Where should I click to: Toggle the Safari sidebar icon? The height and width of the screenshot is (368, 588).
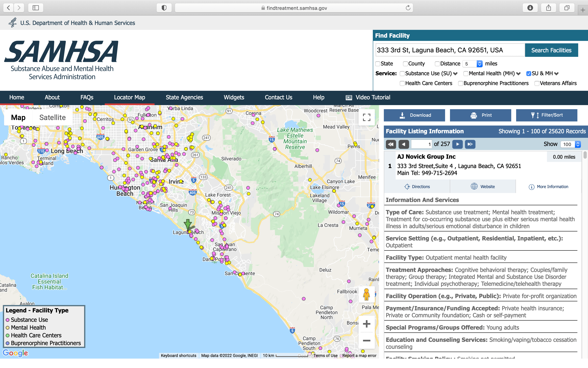coord(36,8)
